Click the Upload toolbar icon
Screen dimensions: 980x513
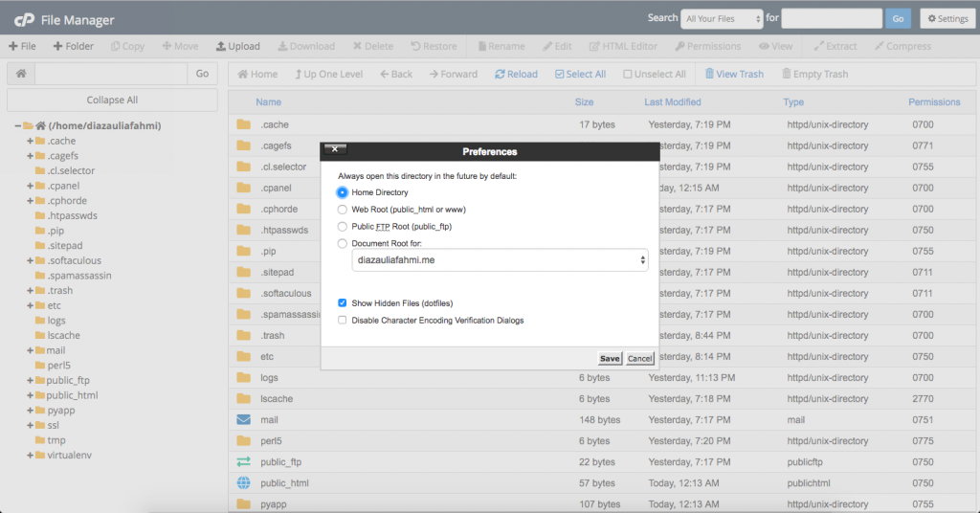click(x=237, y=46)
